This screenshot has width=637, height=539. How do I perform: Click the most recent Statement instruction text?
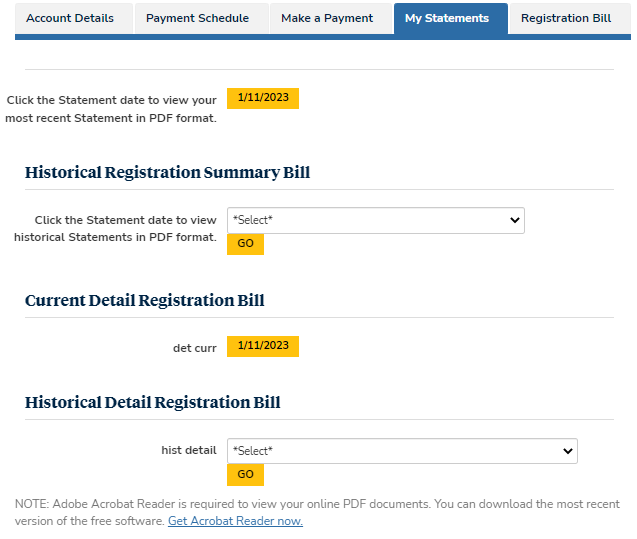[x=111, y=109]
